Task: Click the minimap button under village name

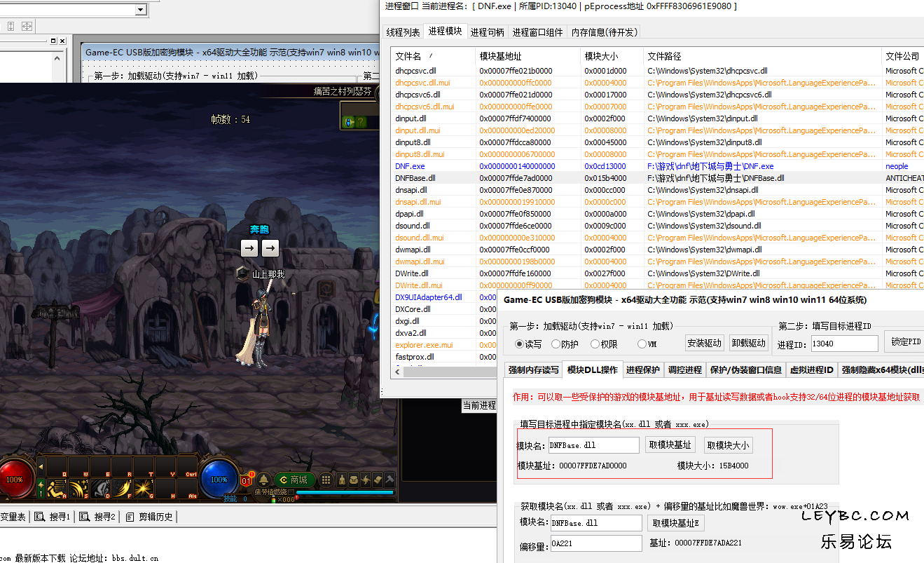Action: coord(348,122)
